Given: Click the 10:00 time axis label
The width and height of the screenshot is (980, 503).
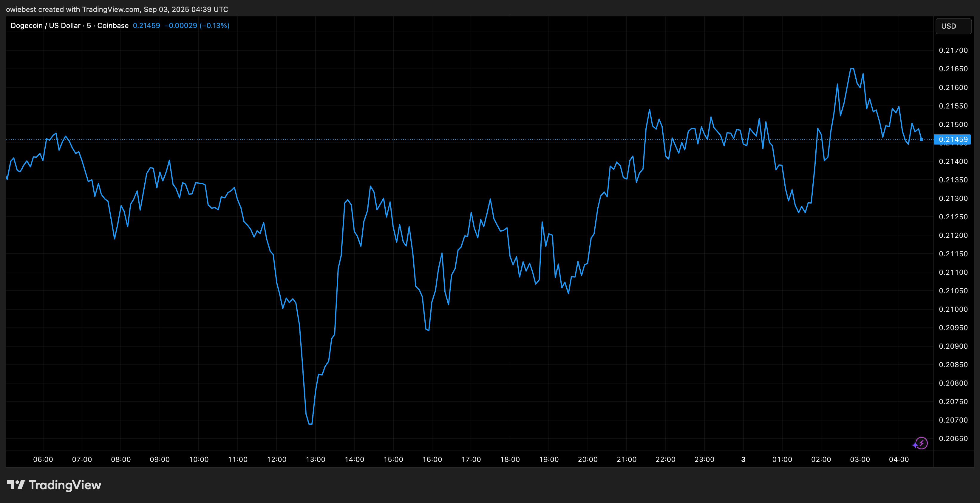Looking at the screenshot, I should (x=199, y=459).
